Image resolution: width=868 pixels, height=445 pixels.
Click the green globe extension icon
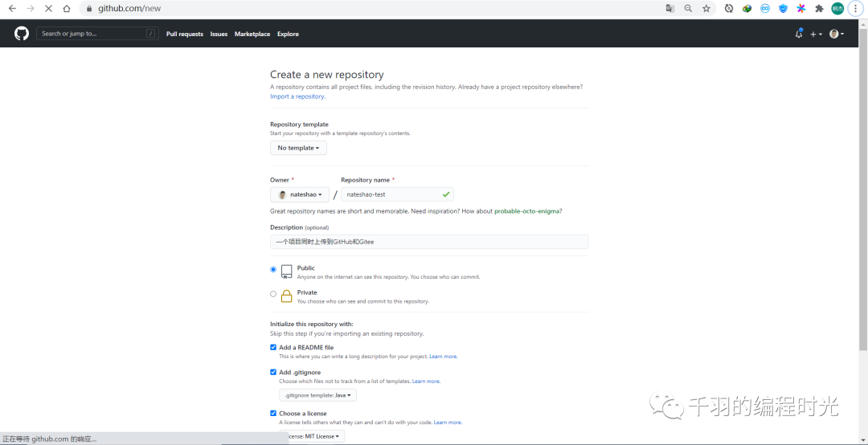(x=747, y=8)
